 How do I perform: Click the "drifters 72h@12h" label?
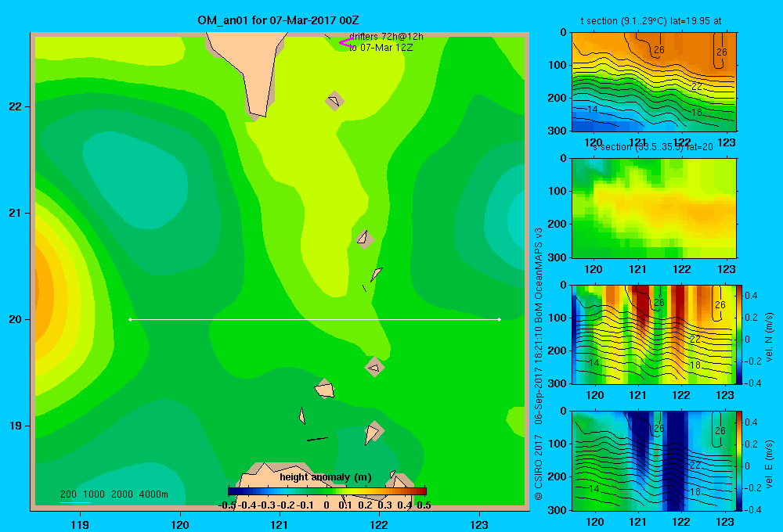(x=386, y=37)
